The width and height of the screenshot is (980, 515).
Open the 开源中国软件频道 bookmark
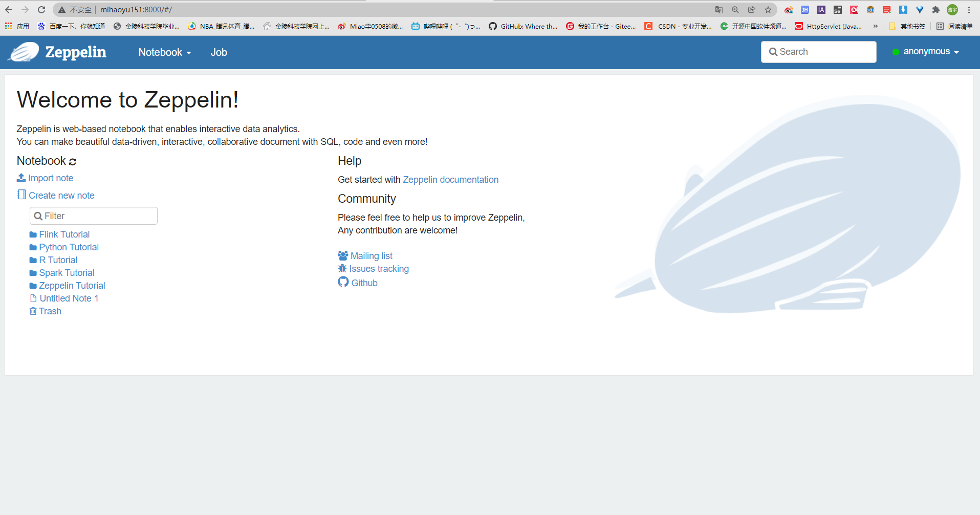pos(753,26)
